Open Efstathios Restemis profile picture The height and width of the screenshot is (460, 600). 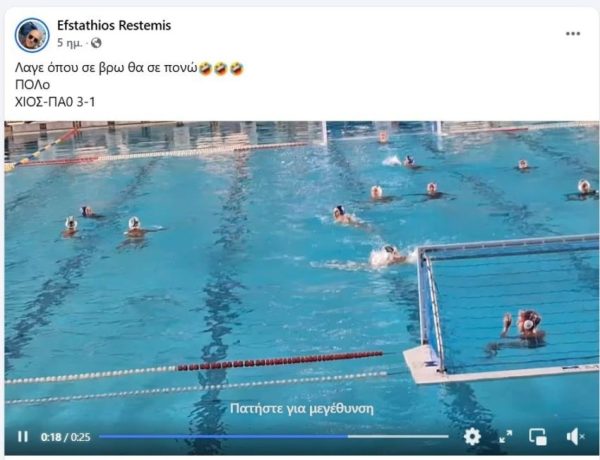pos(32,35)
